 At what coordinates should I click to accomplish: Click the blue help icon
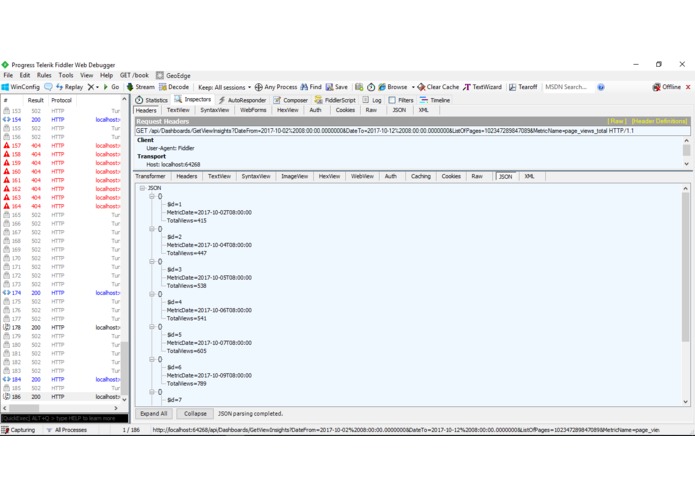601,87
